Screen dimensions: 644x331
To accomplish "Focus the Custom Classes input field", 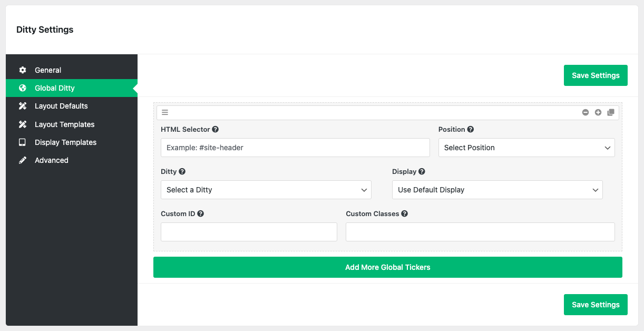I will (480, 232).
